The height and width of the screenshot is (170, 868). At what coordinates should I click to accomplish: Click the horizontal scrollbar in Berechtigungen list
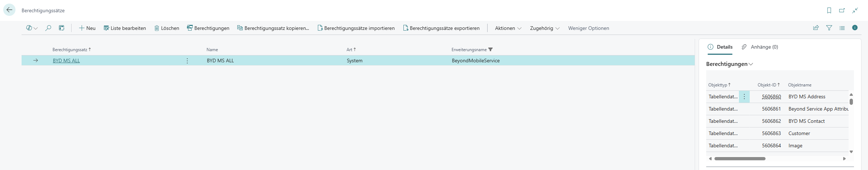(740, 158)
